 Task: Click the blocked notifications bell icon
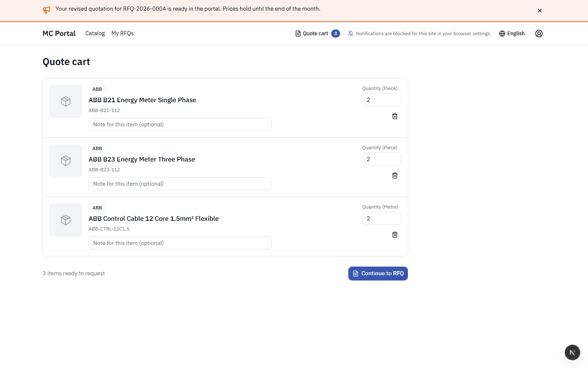coord(351,34)
